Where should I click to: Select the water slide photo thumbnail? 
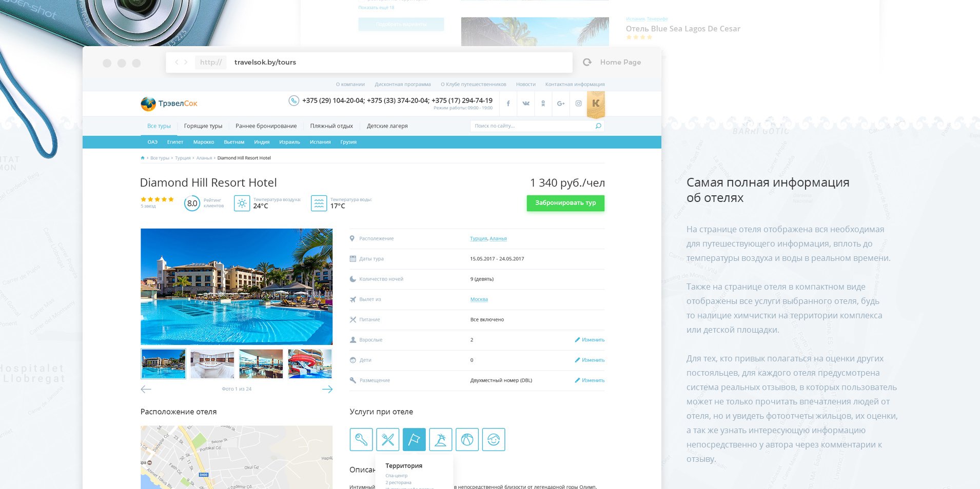coord(310,364)
